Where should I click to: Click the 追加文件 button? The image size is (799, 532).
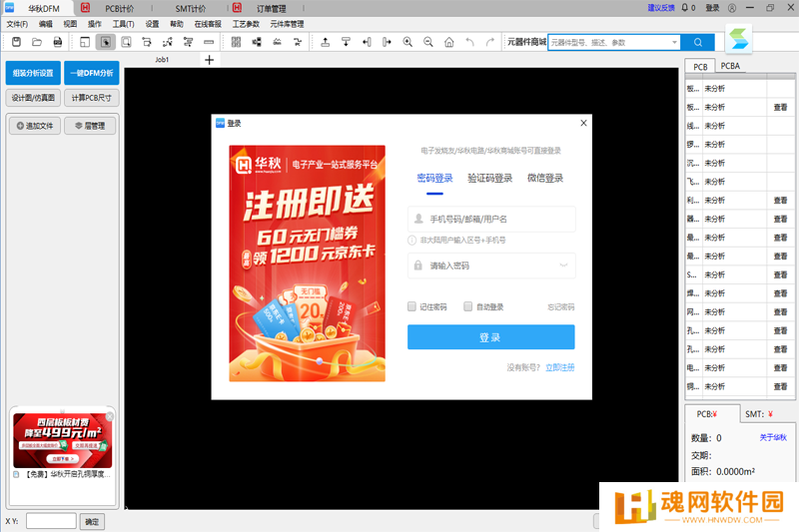[35, 126]
